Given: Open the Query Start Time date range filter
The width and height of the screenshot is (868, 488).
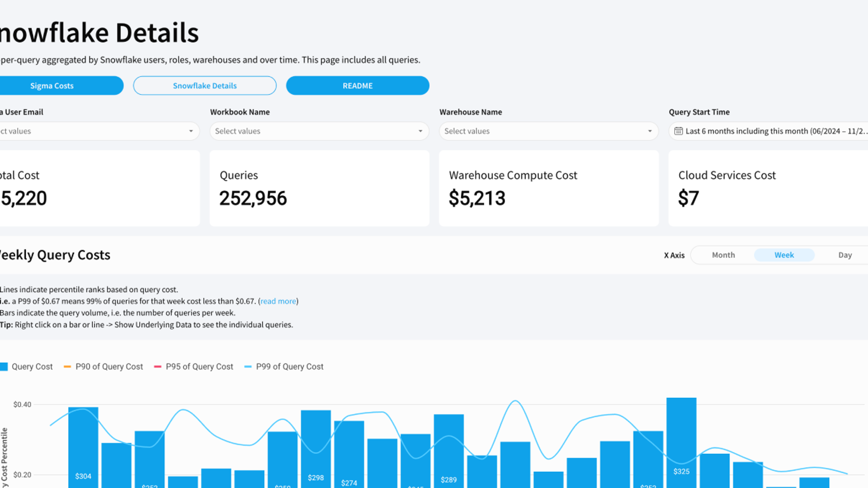Looking at the screenshot, I should [768, 131].
